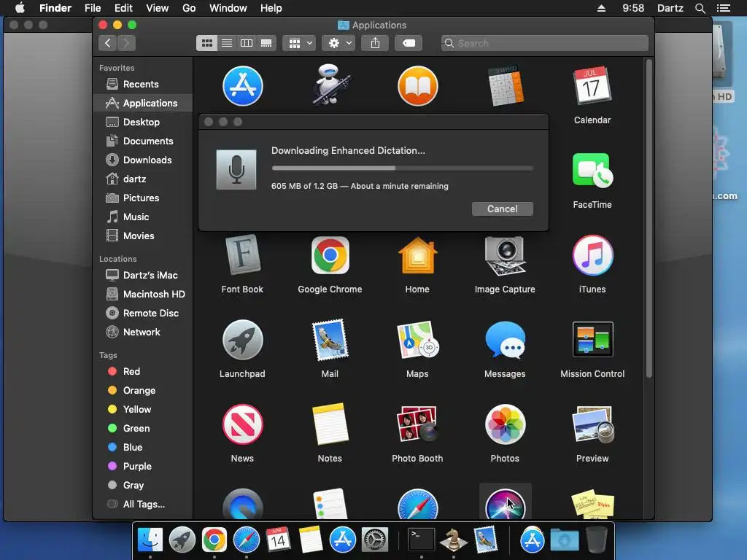This screenshot has width=747, height=560.
Task: Open the Apple menu
Action: (x=20, y=8)
